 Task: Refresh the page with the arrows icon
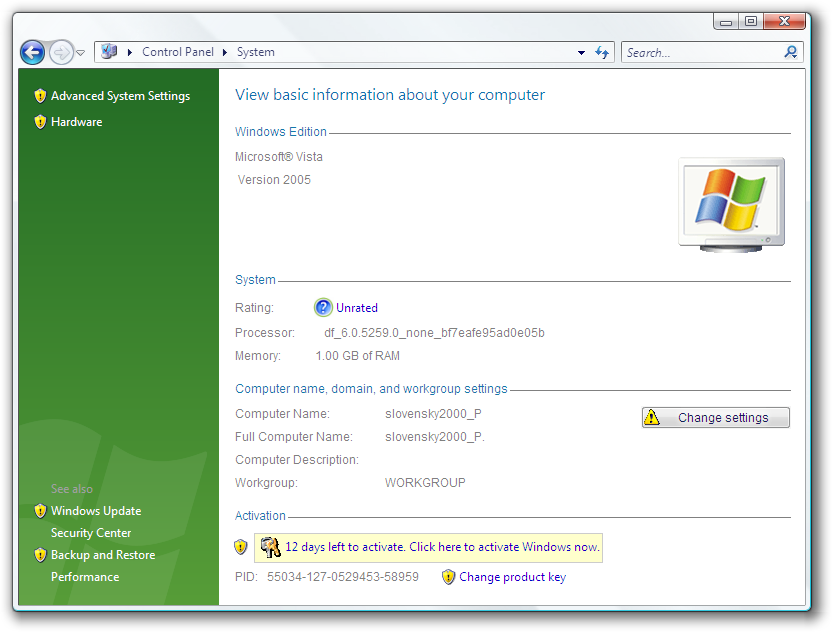pos(602,52)
